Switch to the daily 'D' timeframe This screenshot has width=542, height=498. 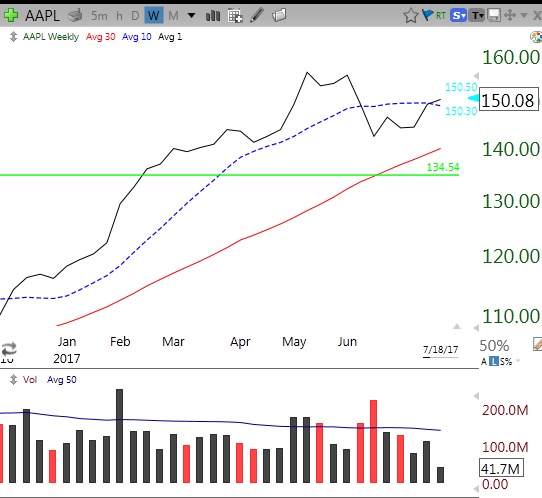[x=135, y=16]
